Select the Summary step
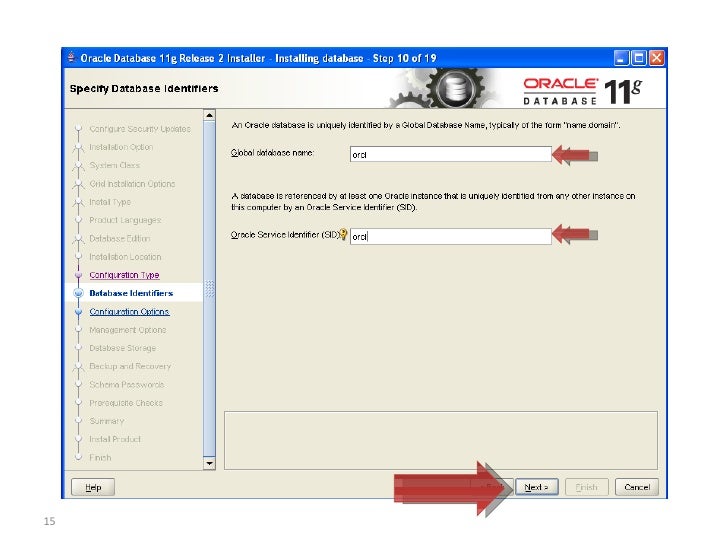Screen dimensions: 728x546 click(x=106, y=421)
